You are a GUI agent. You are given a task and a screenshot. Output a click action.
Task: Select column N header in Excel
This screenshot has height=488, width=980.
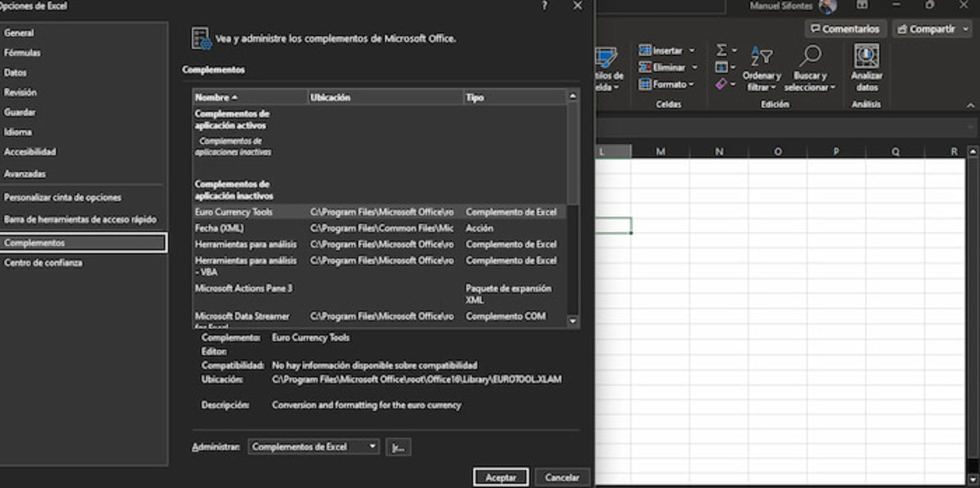point(719,151)
